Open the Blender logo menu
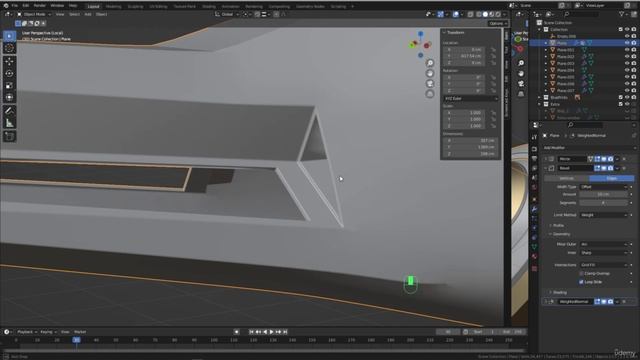 point(5,6)
